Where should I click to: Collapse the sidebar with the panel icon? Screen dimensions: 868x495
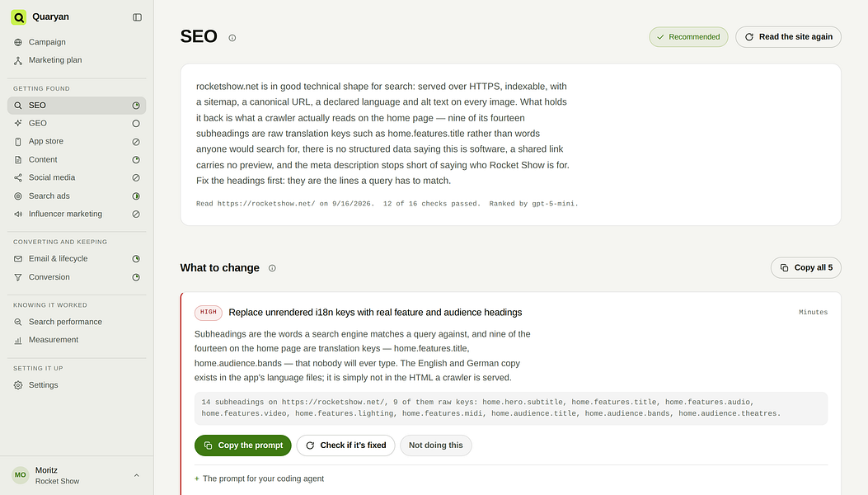(x=138, y=17)
